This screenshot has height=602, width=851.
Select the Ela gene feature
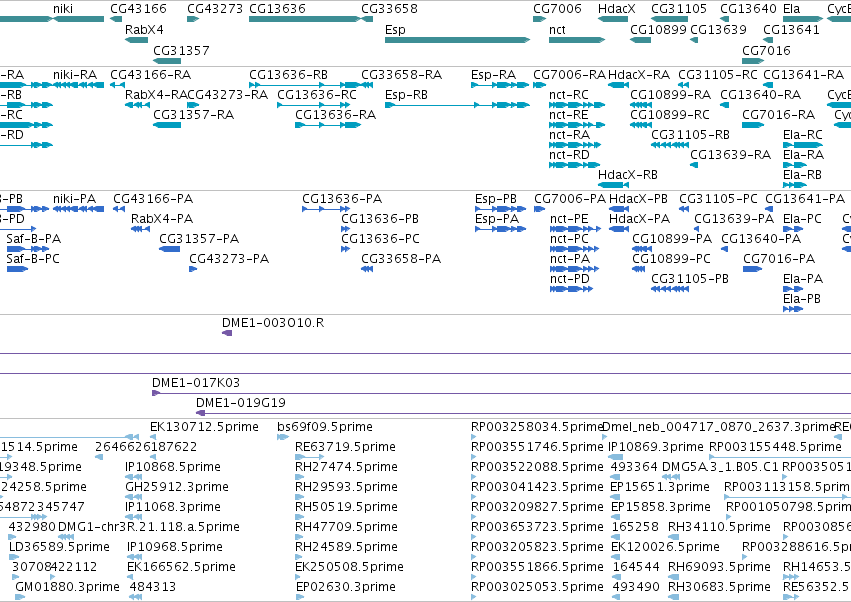803,19
